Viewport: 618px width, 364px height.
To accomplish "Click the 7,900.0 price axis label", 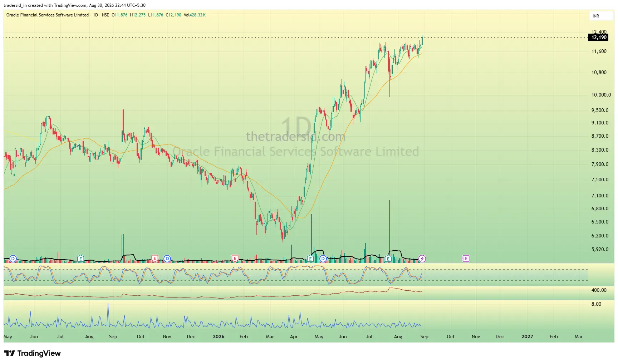I will click(600, 164).
